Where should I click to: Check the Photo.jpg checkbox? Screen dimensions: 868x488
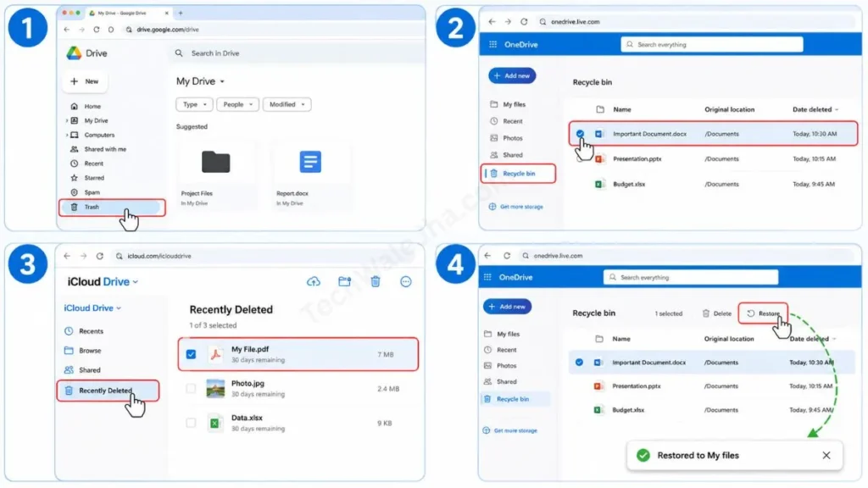[x=191, y=388]
